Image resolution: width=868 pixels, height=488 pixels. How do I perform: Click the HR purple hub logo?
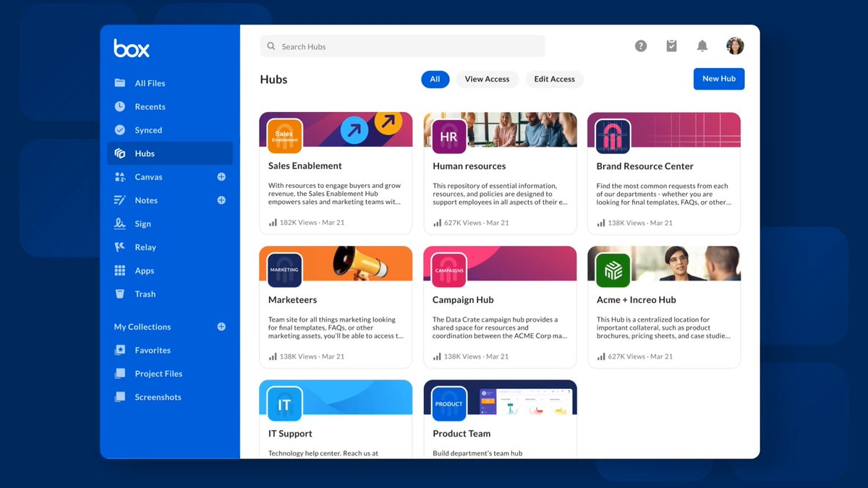pos(449,137)
